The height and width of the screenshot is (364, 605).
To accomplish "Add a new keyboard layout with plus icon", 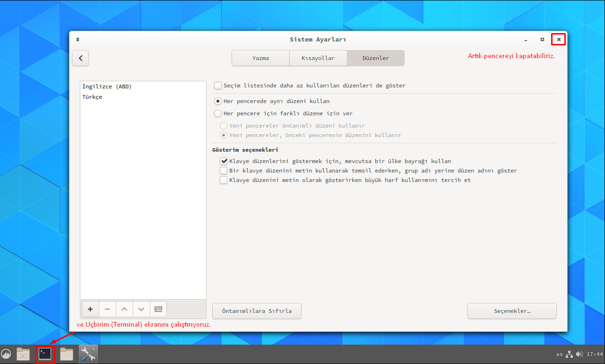I will pos(90,309).
